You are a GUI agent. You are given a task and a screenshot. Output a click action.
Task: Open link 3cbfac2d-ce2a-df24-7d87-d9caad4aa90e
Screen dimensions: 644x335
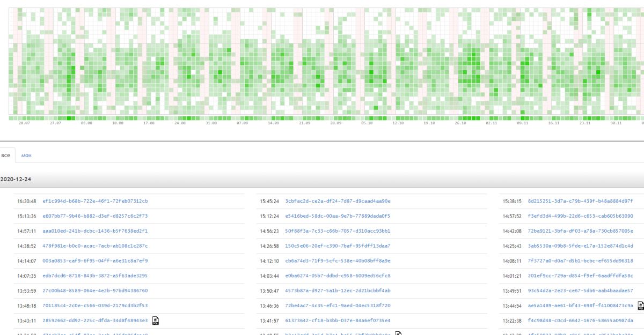338,201
